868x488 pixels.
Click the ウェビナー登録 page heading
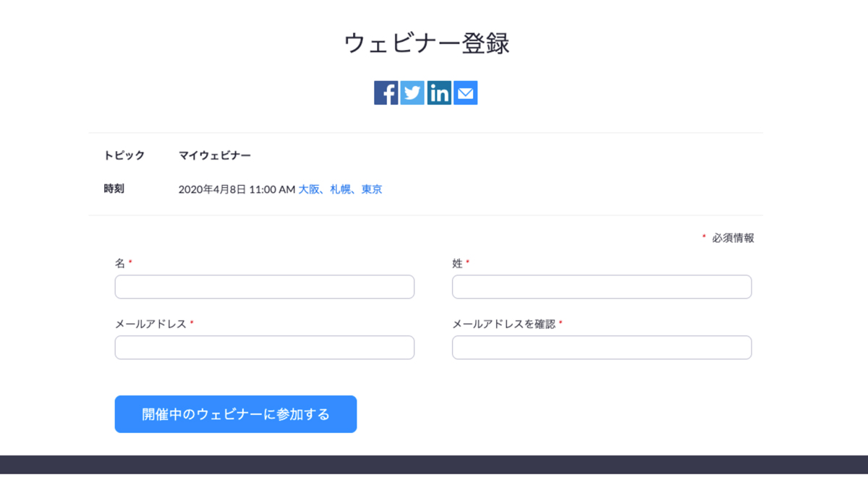427,43
